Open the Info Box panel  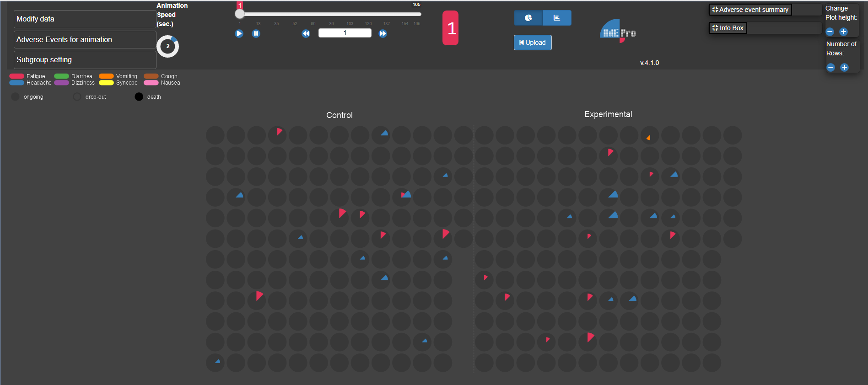pyautogui.click(x=728, y=28)
